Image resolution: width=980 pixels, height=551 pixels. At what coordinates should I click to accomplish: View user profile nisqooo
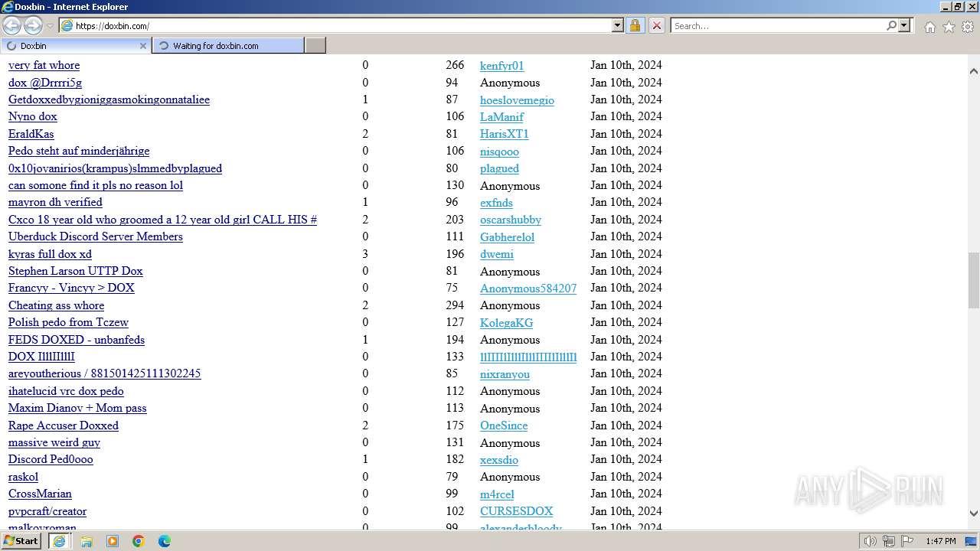pos(499,152)
